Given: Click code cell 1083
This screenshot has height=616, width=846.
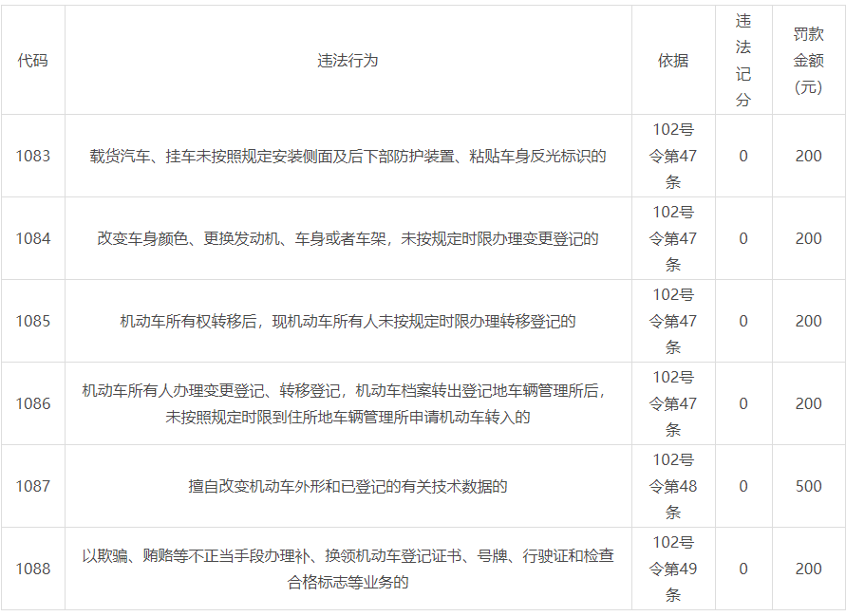Looking at the screenshot, I should [x=32, y=156].
